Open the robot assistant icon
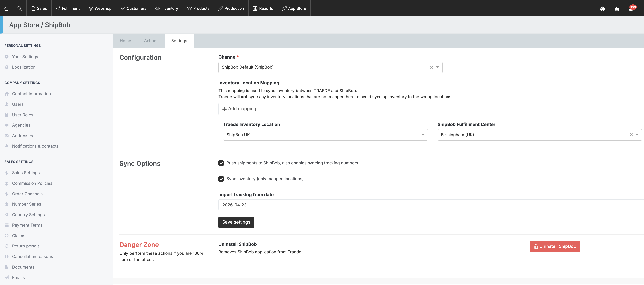 (x=616, y=9)
